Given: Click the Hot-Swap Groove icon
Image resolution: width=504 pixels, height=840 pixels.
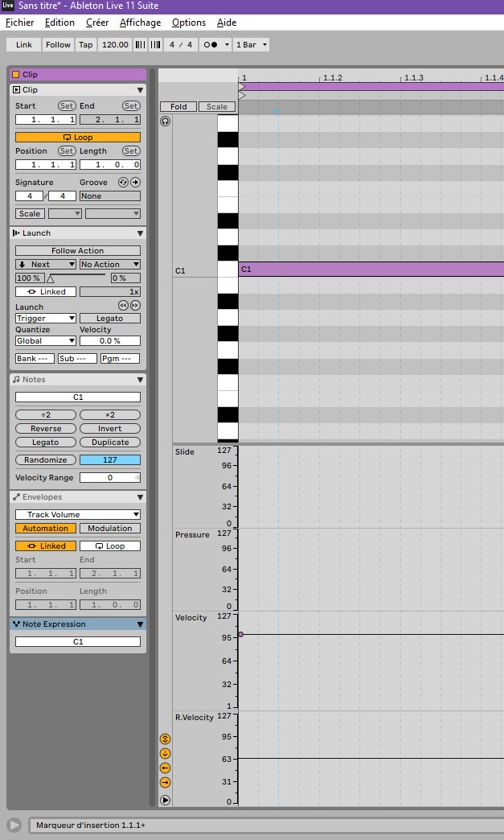Looking at the screenshot, I should point(123,182).
